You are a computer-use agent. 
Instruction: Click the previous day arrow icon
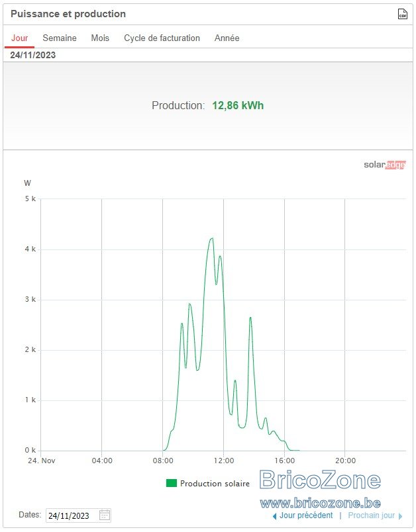click(x=274, y=516)
